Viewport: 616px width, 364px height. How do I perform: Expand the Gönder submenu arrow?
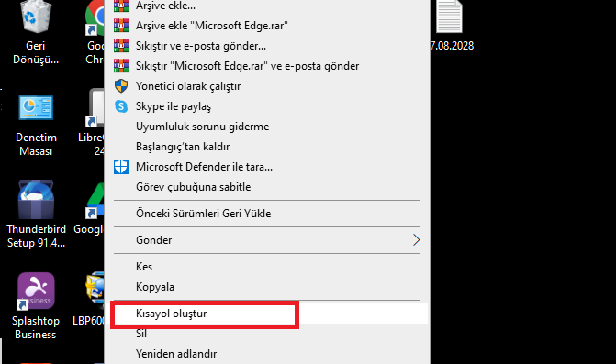[417, 240]
